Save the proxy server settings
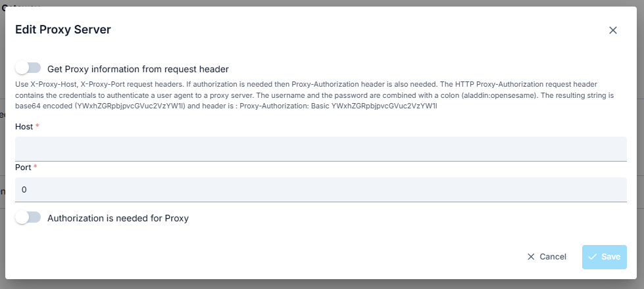The height and width of the screenshot is (289, 644). coord(604,257)
